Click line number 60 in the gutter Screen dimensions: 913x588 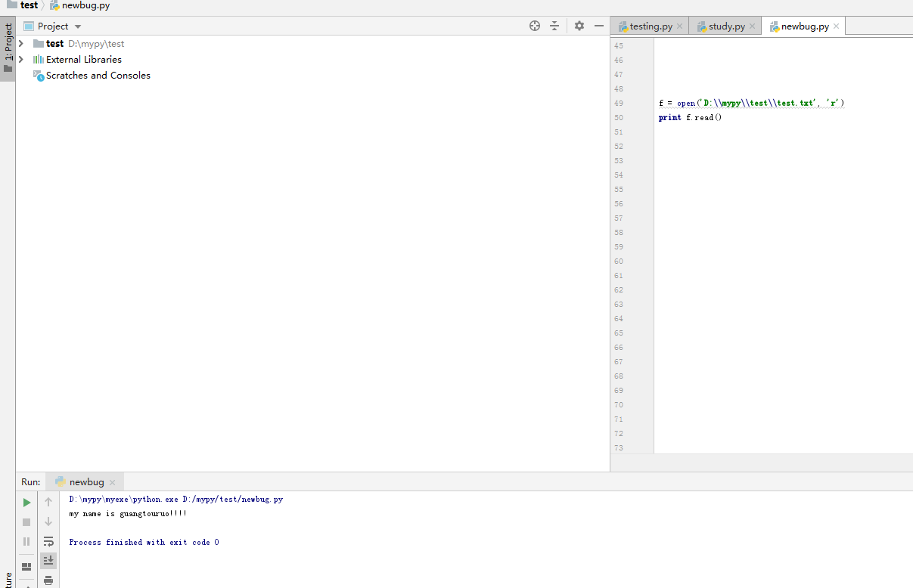619,262
